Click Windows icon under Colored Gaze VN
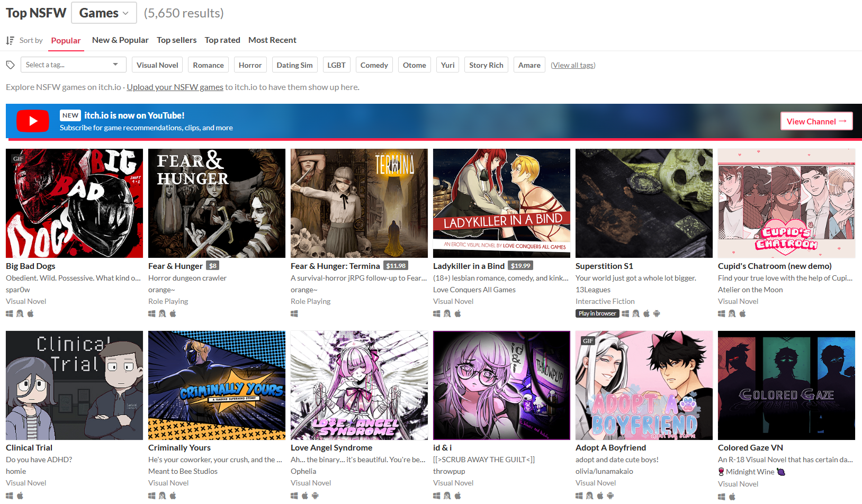This screenshot has width=862, height=504. pos(722,497)
